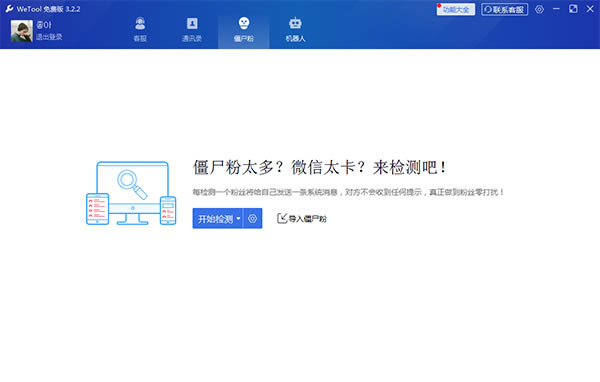Close the WeTool window

tap(590, 9)
